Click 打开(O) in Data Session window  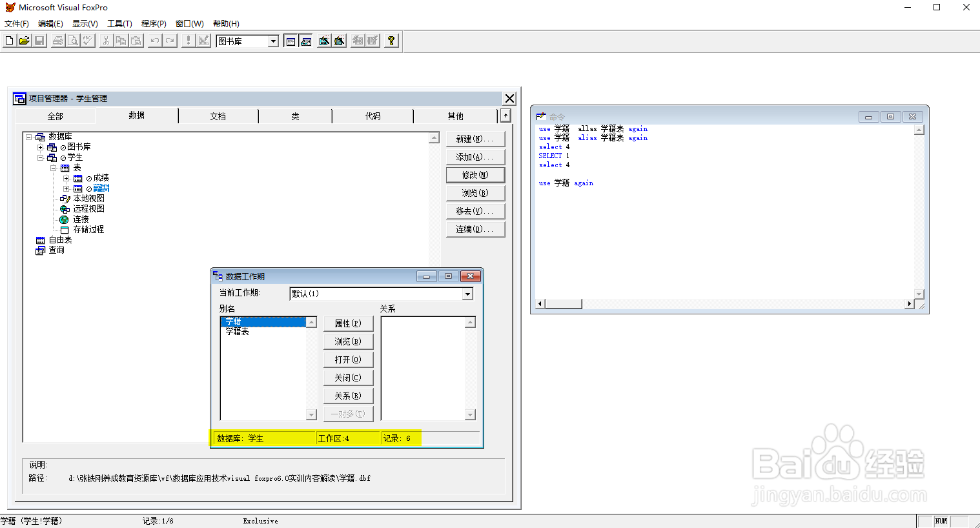point(348,360)
